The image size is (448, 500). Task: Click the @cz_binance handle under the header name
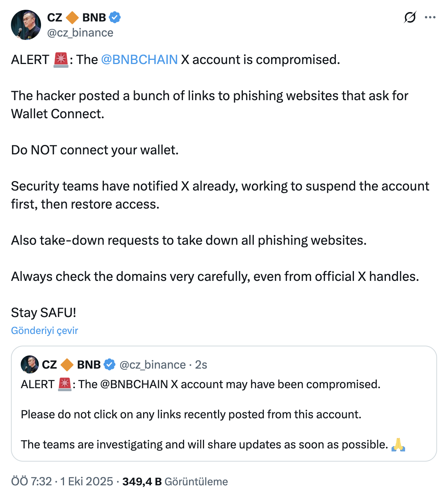(x=80, y=33)
